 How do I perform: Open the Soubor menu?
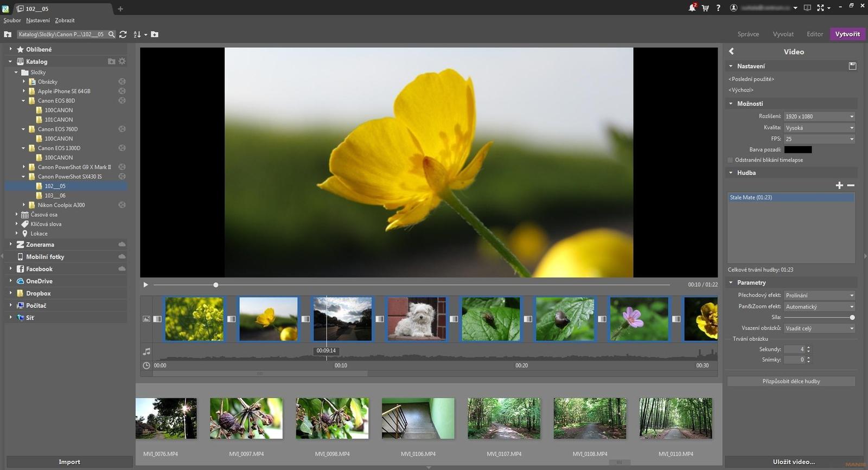pyautogui.click(x=12, y=21)
